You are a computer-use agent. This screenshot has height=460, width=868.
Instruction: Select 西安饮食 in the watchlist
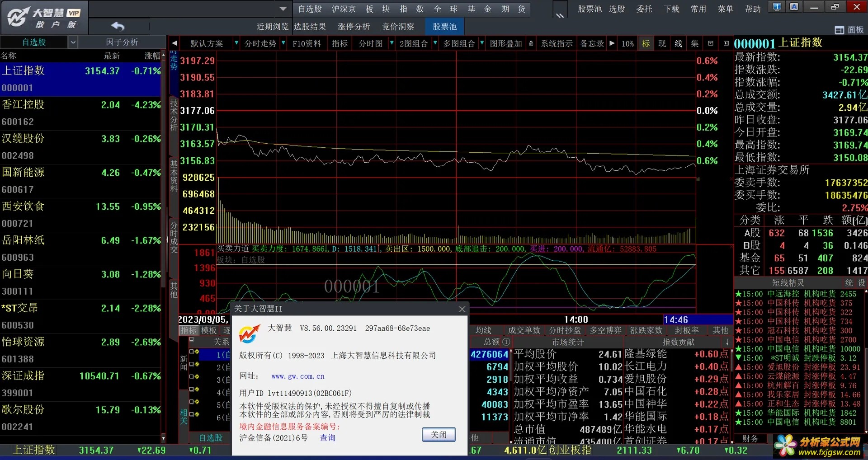pyautogui.click(x=80, y=215)
